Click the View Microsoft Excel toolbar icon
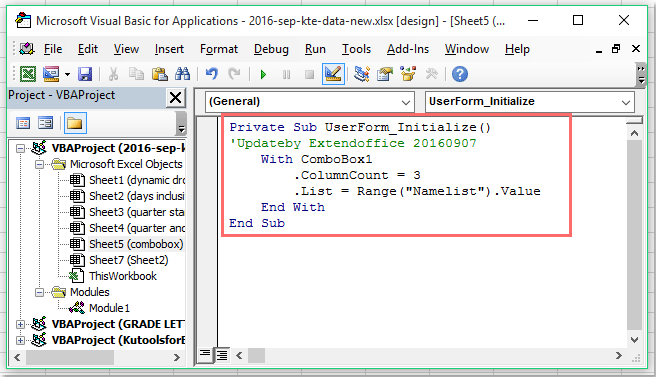 (28, 74)
